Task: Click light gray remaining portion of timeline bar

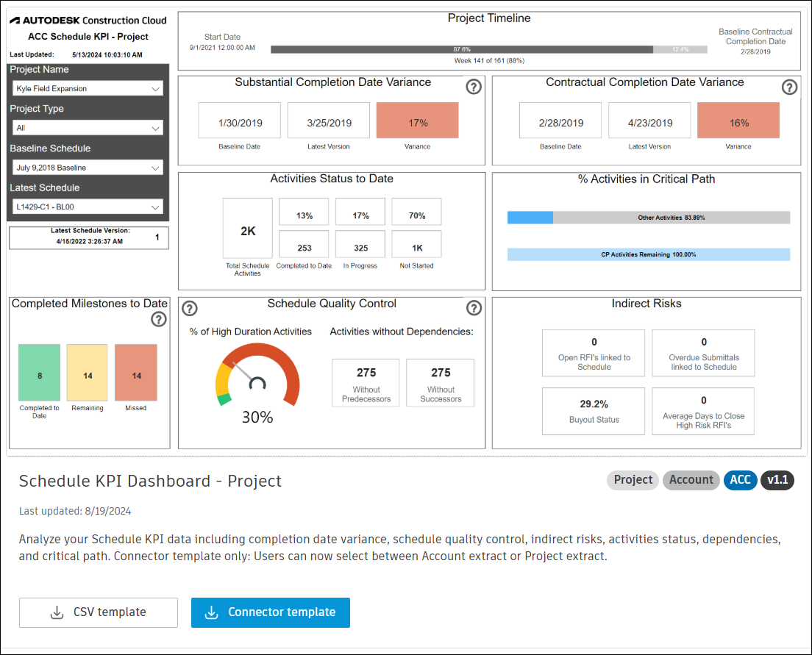Action: click(680, 50)
